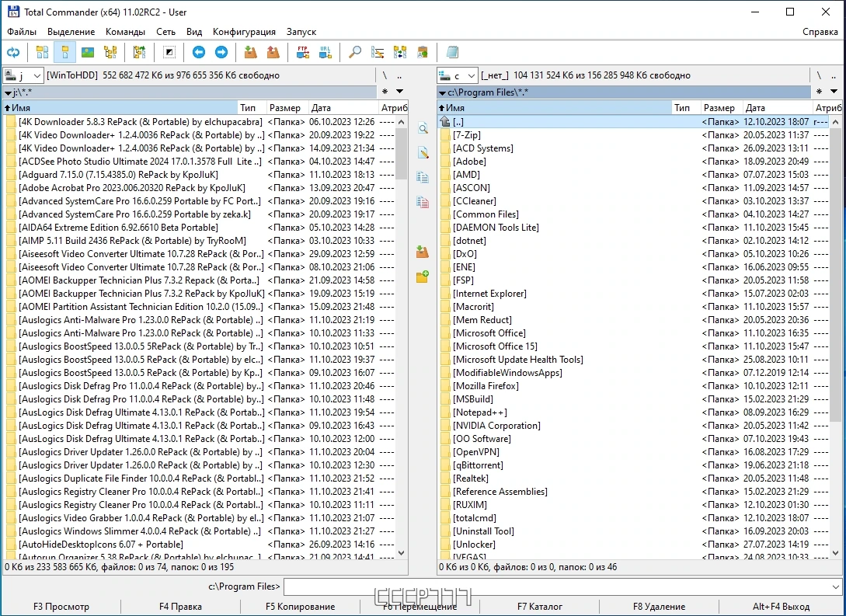Open left panel directory hotlist asterisk
Screen dimensions: 846x616
385,92
